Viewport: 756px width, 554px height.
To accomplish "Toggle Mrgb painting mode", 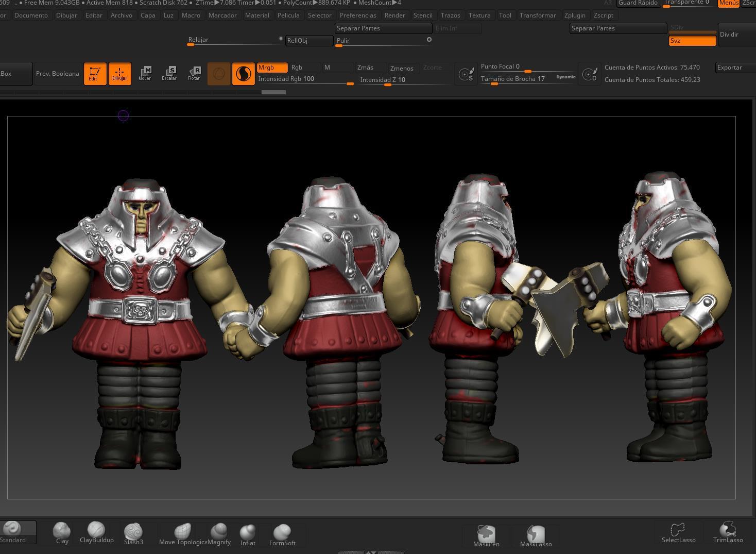I will point(272,67).
